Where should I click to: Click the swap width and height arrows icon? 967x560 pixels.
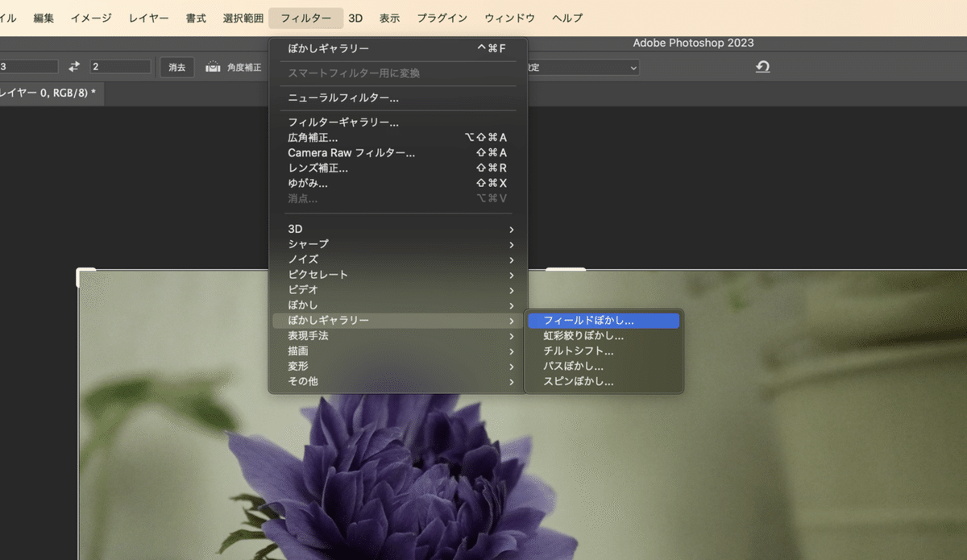pos(74,67)
